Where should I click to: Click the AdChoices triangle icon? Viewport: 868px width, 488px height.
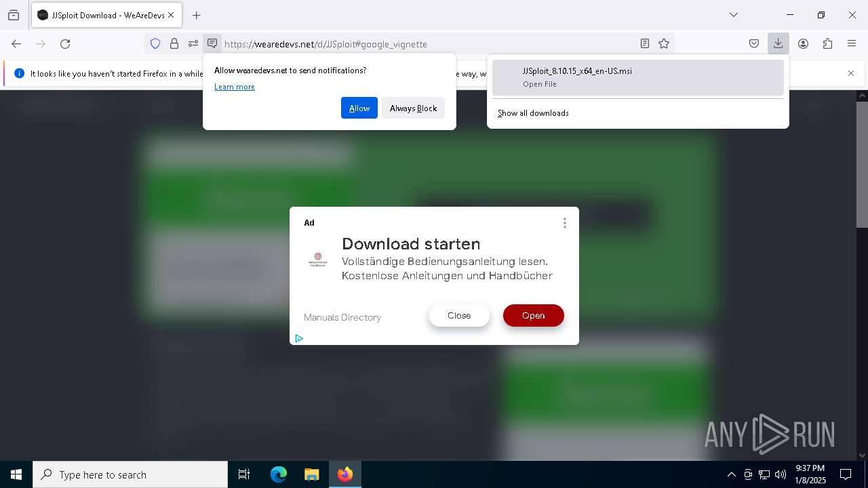coord(298,338)
